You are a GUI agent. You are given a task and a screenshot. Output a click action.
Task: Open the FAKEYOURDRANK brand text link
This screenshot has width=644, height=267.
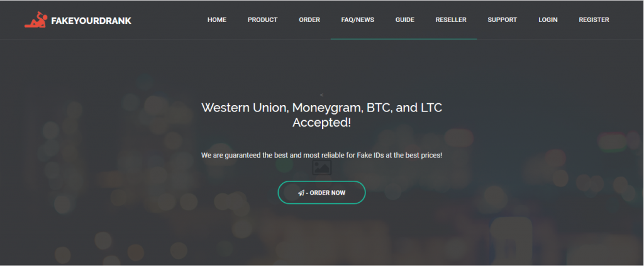(x=91, y=21)
